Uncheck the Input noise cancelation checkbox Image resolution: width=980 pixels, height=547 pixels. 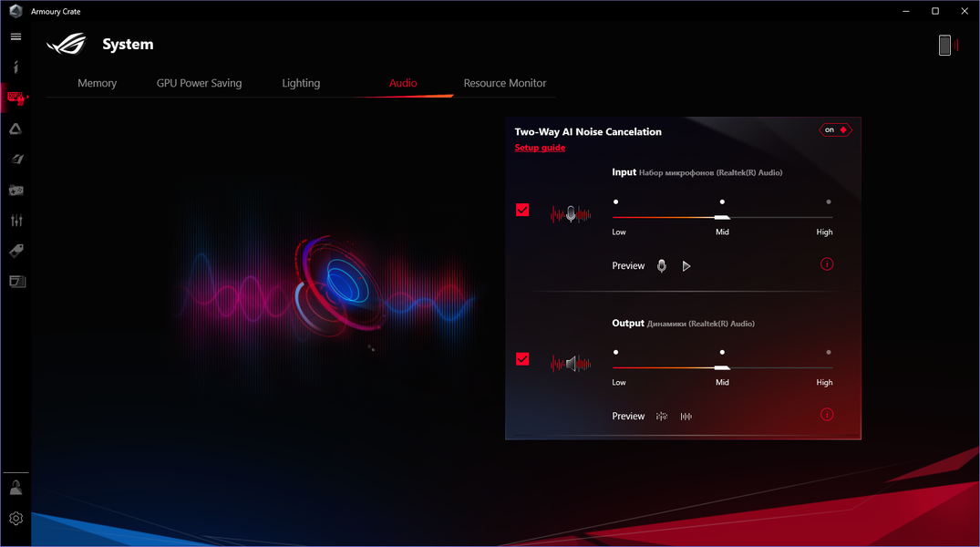[522, 210]
